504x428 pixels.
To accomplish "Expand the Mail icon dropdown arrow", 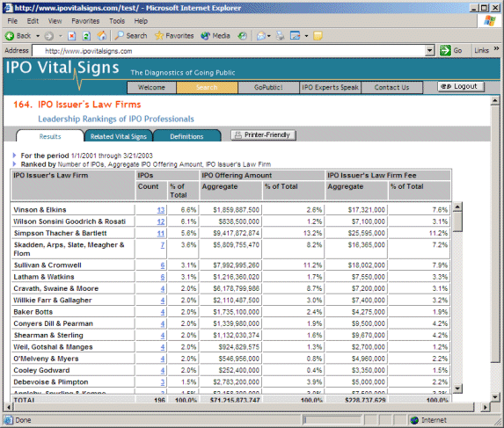I will coord(269,36).
